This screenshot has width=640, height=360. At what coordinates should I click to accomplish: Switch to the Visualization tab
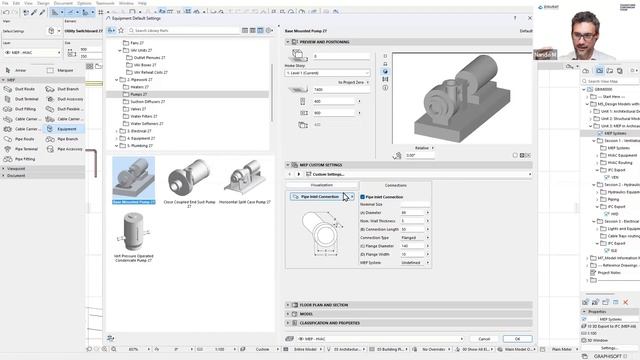point(322,185)
